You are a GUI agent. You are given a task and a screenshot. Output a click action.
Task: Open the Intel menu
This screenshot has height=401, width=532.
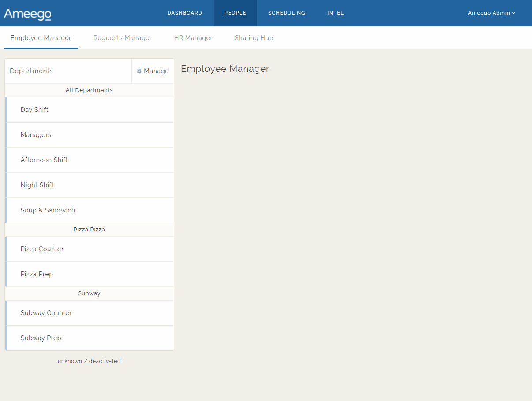(x=335, y=13)
